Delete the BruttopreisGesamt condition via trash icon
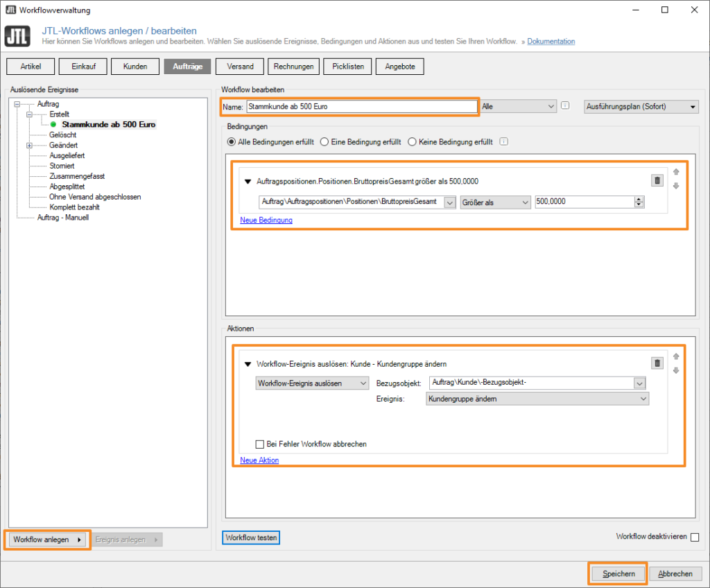Viewport: 710px width, 588px height. tap(657, 180)
